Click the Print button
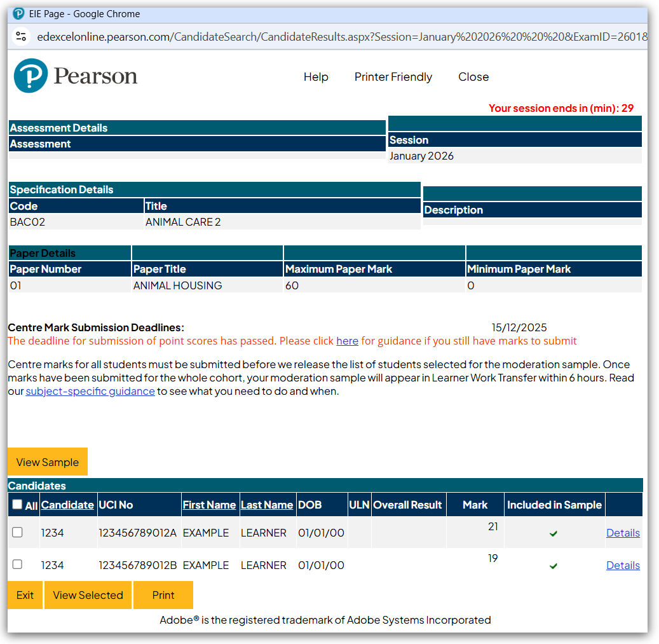Image resolution: width=659 pixels, height=644 pixels. [x=163, y=595]
